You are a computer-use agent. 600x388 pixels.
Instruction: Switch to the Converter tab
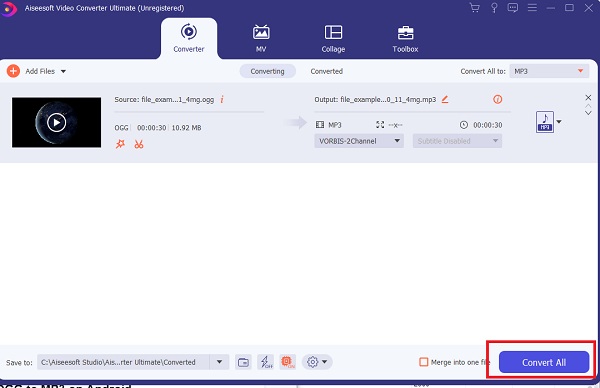tap(189, 38)
